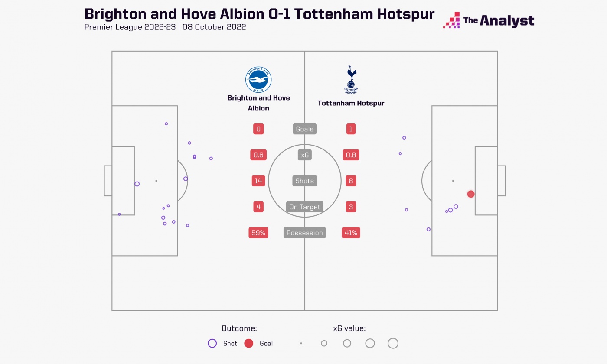The width and height of the screenshot is (607, 364).
Task: Click the match score title text
Action: pyautogui.click(x=259, y=14)
